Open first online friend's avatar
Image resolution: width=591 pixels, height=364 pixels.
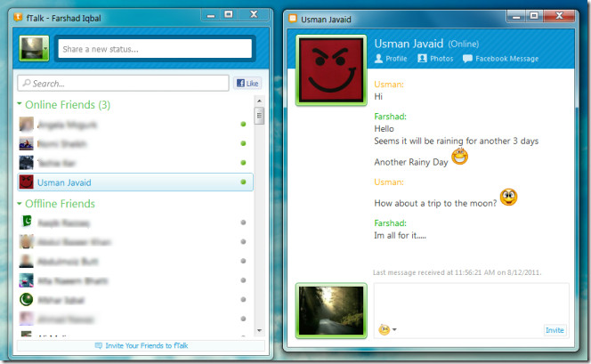(x=27, y=124)
